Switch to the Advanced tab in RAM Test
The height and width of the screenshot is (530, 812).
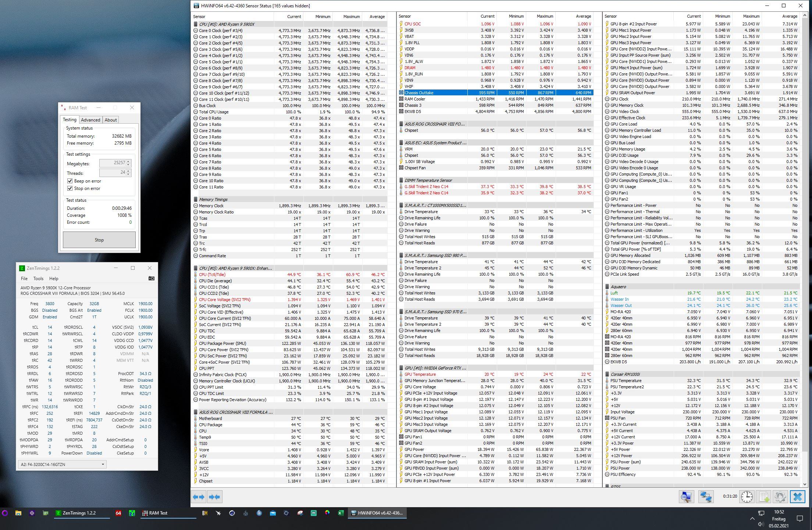point(90,120)
